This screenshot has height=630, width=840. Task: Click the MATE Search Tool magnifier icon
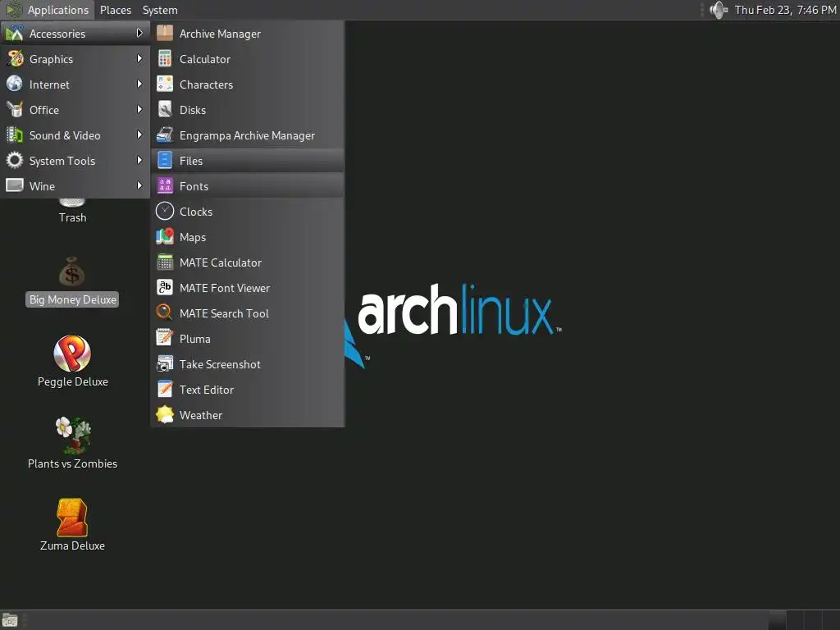[x=165, y=313]
